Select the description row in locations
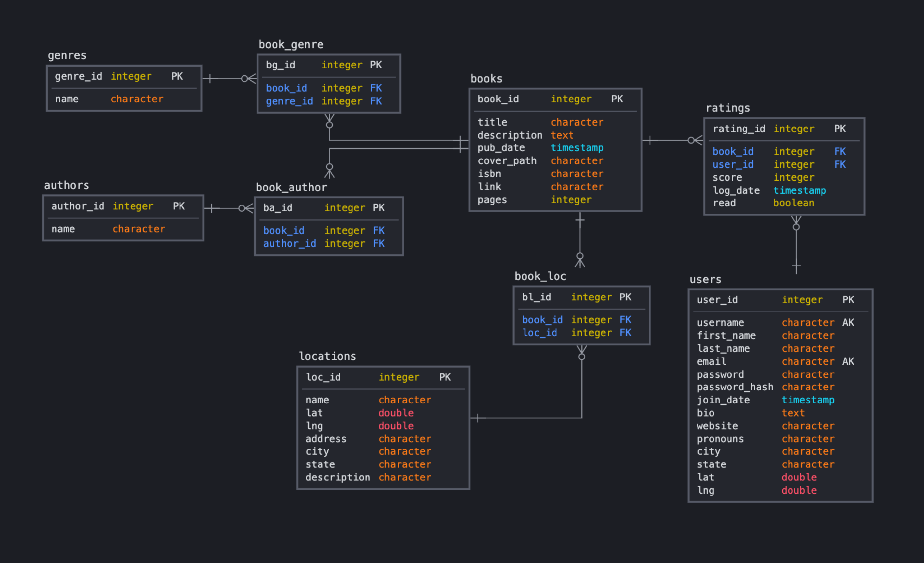The image size is (924, 563). coord(337,477)
